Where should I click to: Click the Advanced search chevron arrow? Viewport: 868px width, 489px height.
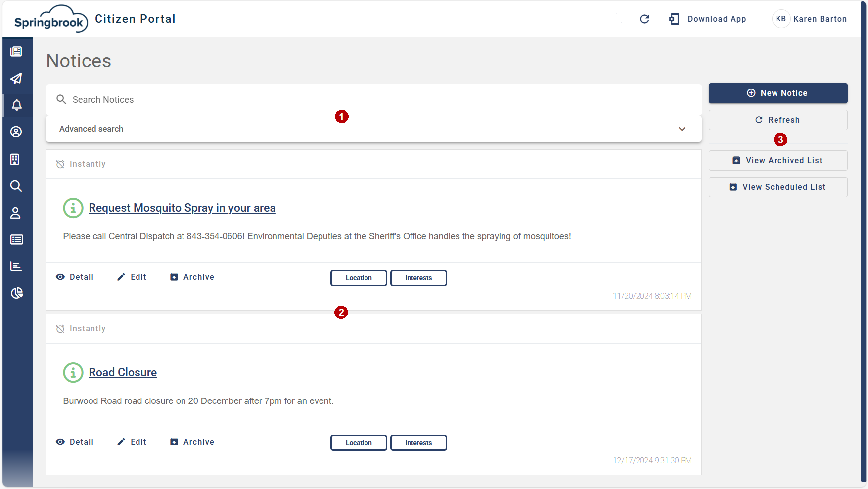pyautogui.click(x=682, y=129)
